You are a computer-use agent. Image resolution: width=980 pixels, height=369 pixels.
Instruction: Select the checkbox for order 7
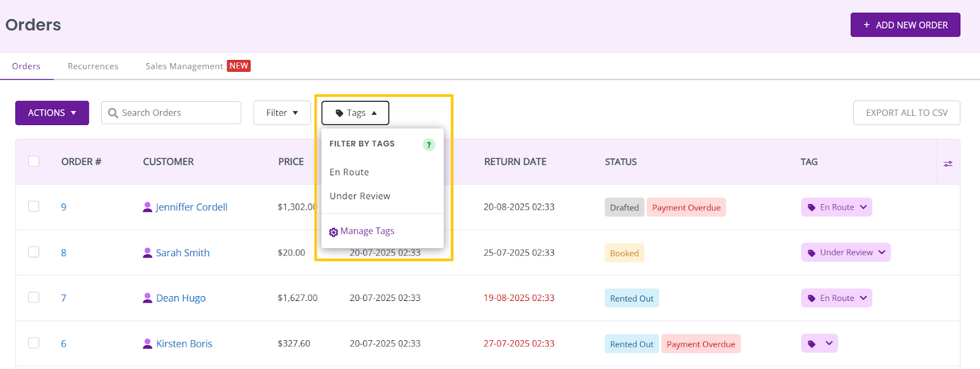(34, 297)
